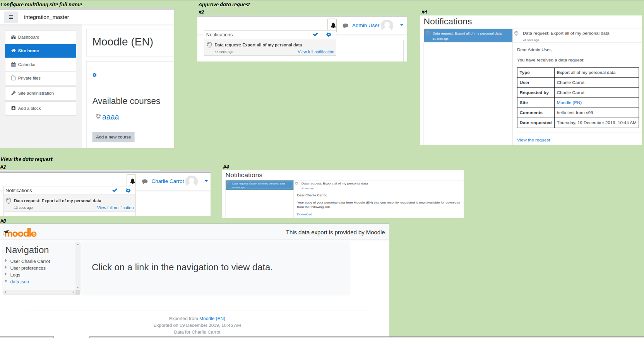Open Moodle (EN) link in export footer
This screenshot has width=644, height=338.
[212, 319]
